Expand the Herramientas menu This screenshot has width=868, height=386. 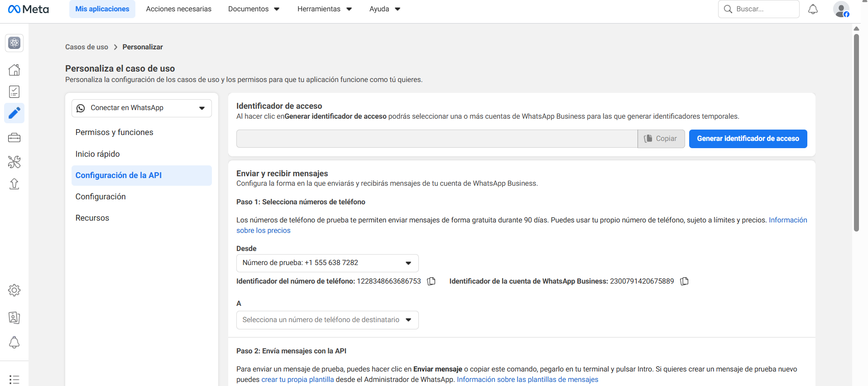(x=325, y=9)
